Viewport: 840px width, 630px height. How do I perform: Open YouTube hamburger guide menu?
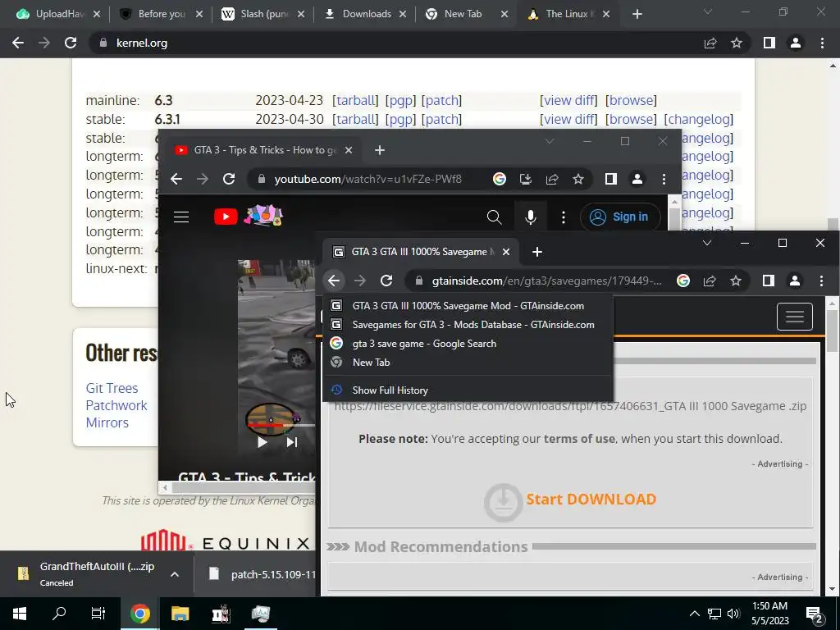pos(181,217)
